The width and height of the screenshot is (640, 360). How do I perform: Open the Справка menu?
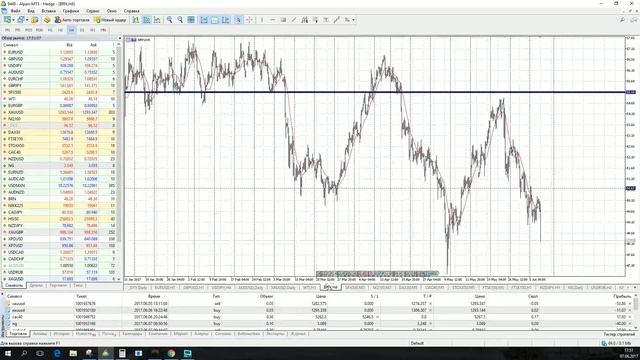[x=131, y=11]
